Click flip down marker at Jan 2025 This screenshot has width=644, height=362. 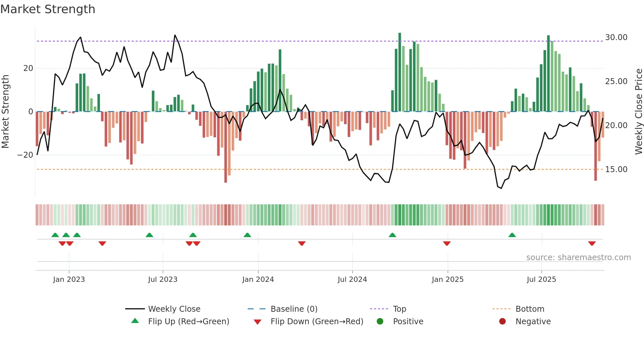point(447,243)
